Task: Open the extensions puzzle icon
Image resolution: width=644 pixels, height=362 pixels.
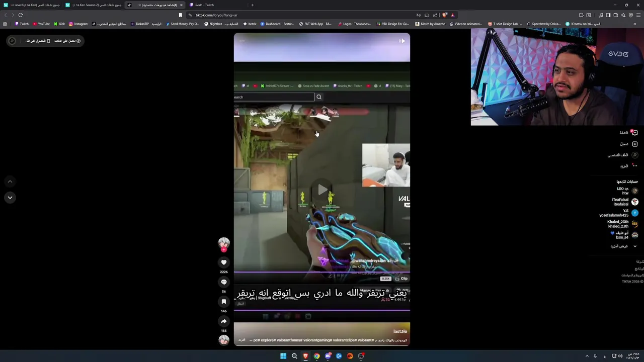Action: [x=581, y=15]
